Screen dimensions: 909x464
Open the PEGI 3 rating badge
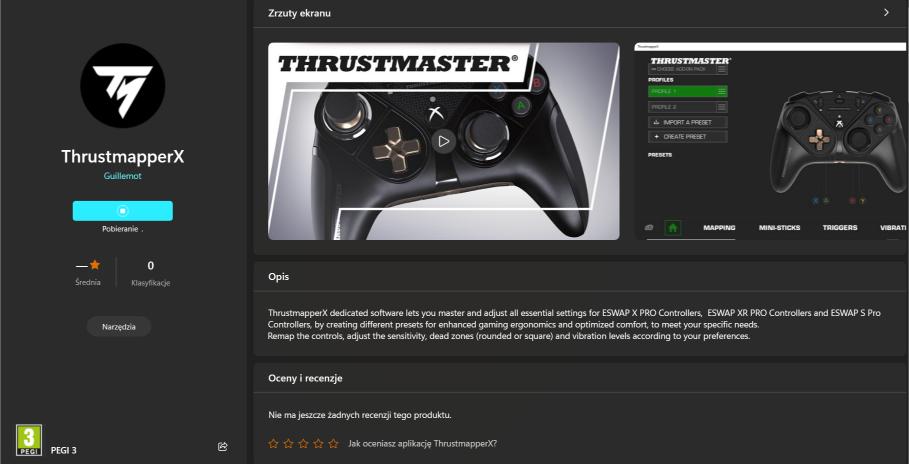29,440
